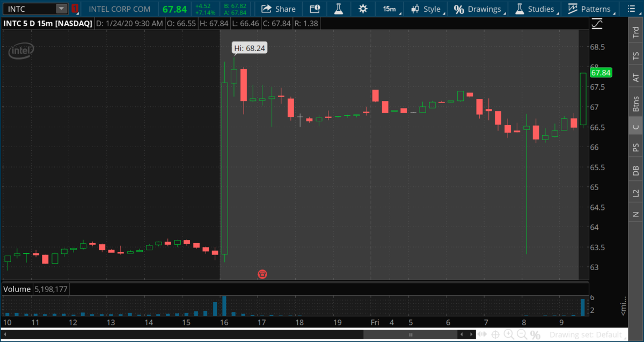Click the INTC symbol input field

(x=29, y=9)
